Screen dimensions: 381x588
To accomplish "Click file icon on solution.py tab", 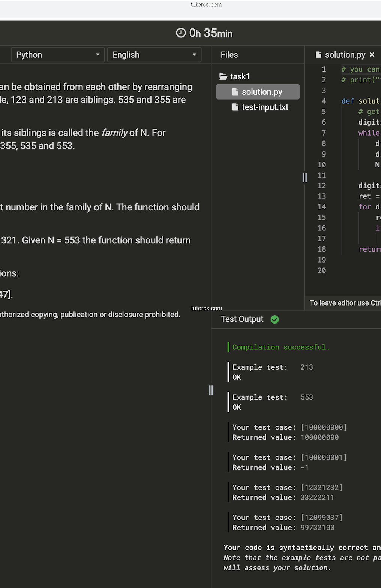I will [318, 55].
